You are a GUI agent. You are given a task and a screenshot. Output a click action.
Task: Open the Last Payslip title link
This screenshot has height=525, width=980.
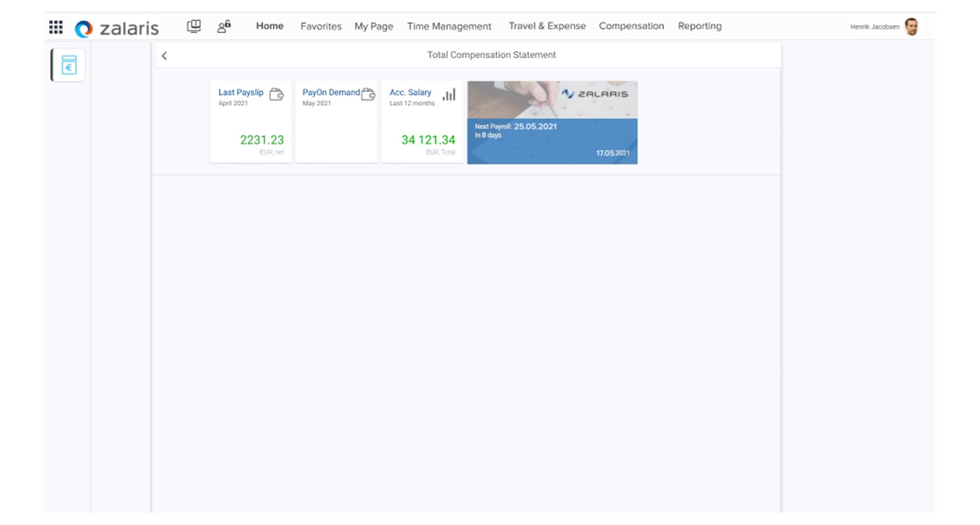click(x=241, y=92)
